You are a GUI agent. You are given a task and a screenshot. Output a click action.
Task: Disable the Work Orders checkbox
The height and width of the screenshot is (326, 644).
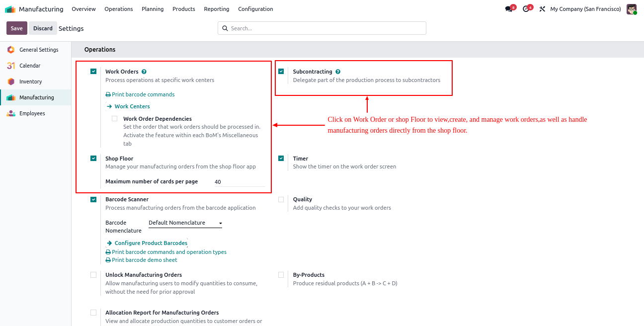93,72
